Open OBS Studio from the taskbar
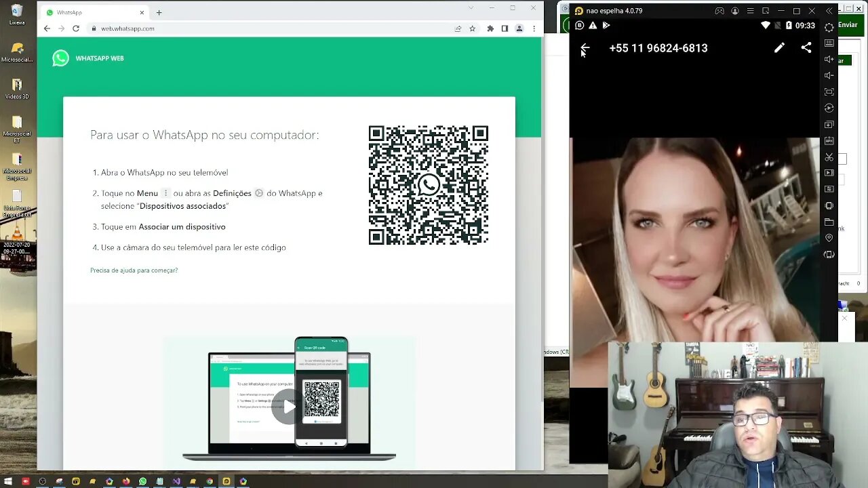The image size is (868, 488). [42, 481]
